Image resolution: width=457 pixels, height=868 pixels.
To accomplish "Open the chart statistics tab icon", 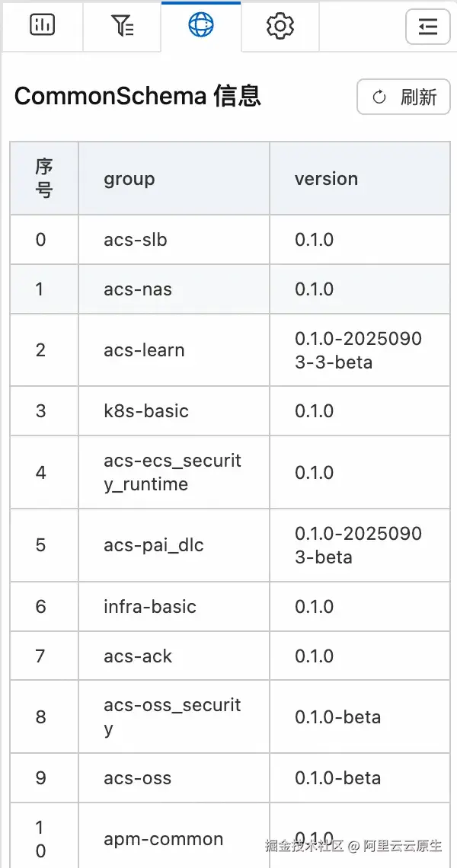I will pyautogui.click(x=43, y=26).
